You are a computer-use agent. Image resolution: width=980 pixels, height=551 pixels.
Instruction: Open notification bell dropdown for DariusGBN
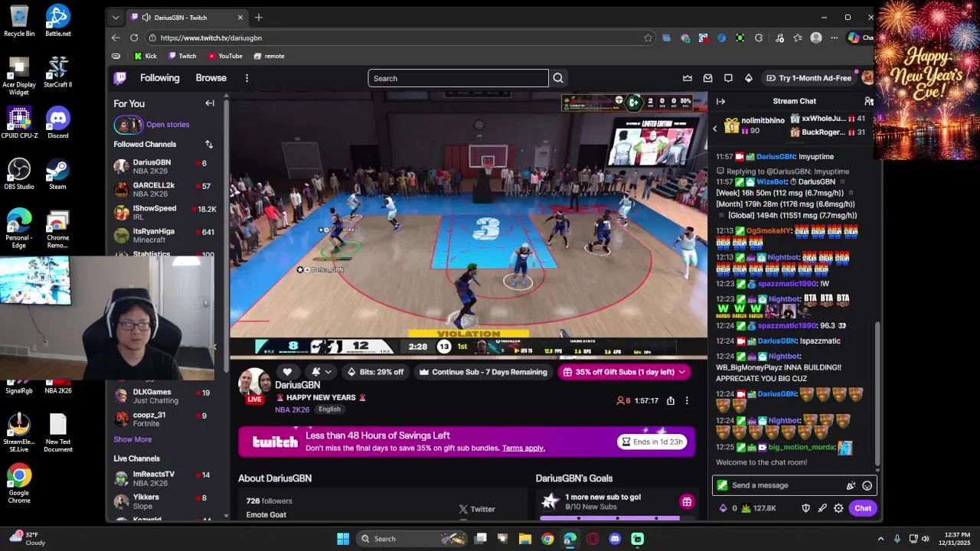coord(322,372)
